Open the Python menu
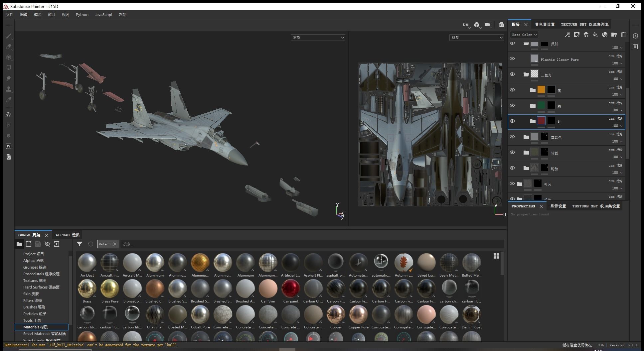This screenshot has width=644, height=351. [x=82, y=15]
